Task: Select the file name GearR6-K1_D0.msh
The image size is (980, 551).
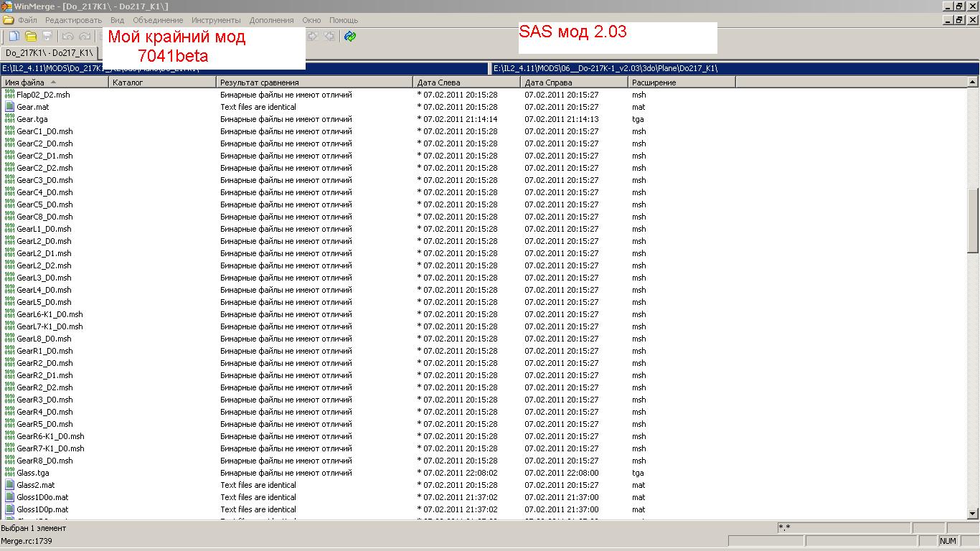Action: [x=50, y=436]
